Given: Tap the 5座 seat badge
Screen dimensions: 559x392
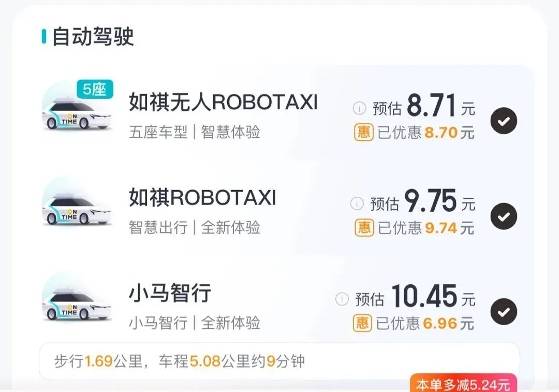Looking at the screenshot, I should pos(95,90).
